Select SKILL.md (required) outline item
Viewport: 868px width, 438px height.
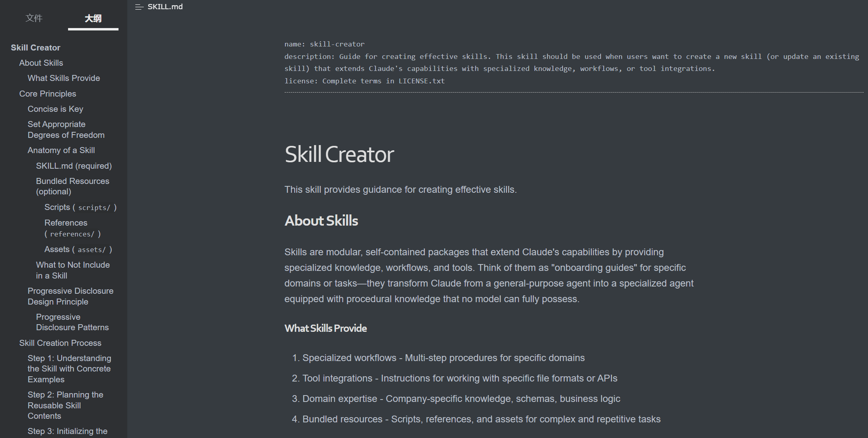[74, 166]
